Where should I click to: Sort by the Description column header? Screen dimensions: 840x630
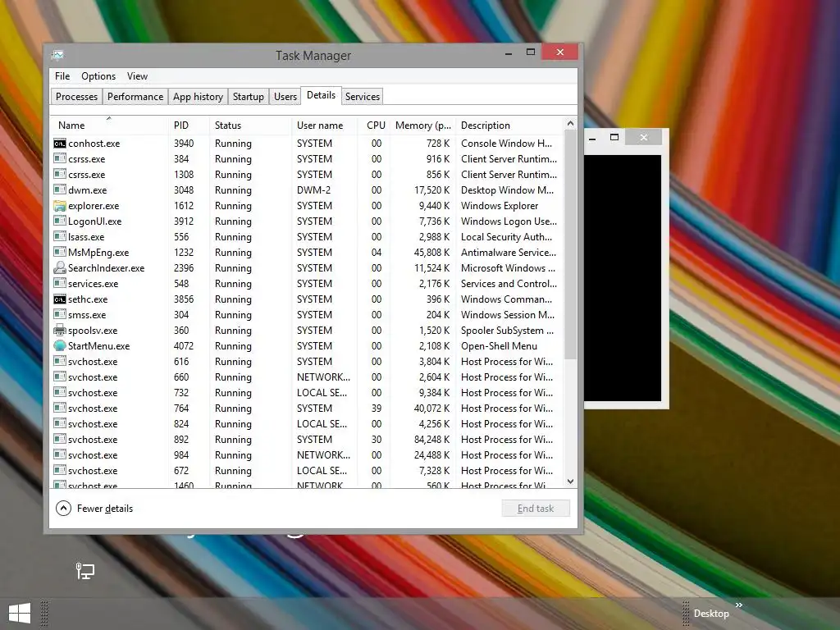[510, 126]
